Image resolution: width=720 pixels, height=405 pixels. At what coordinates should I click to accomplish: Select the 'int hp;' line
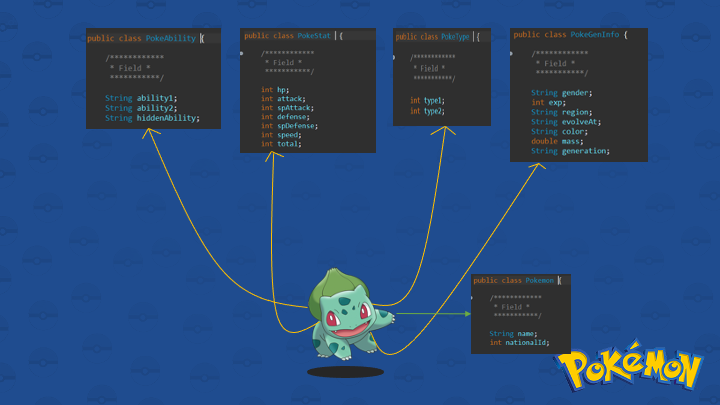[275, 90]
